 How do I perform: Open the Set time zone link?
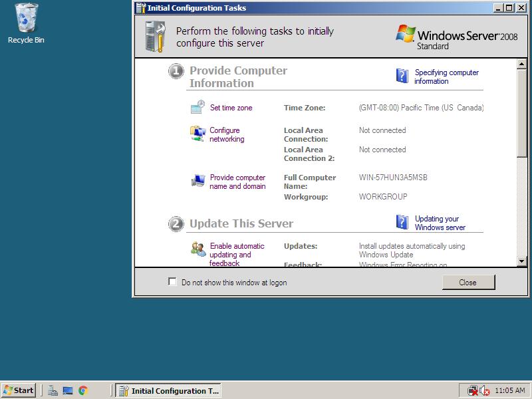tap(231, 108)
